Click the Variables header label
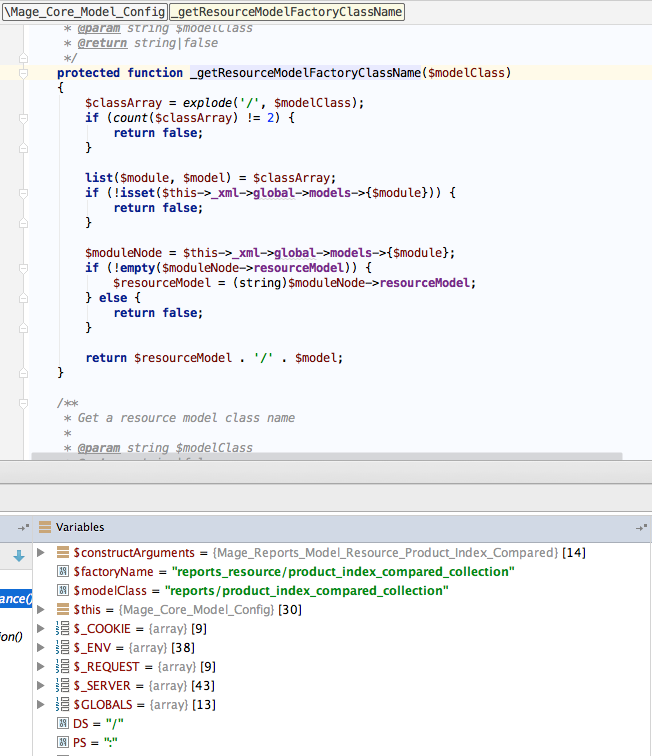The height and width of the screenshot is (756, 652). point(80,527)
